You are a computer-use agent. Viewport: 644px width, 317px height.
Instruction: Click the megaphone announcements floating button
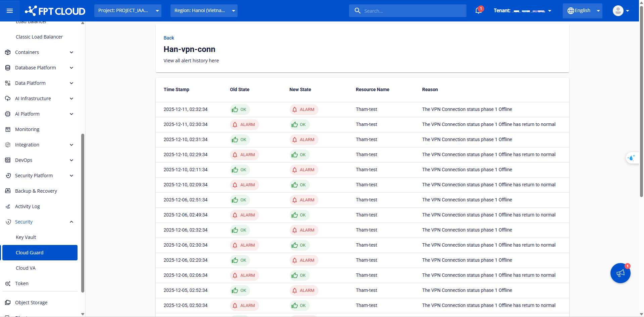pos(620,273)
